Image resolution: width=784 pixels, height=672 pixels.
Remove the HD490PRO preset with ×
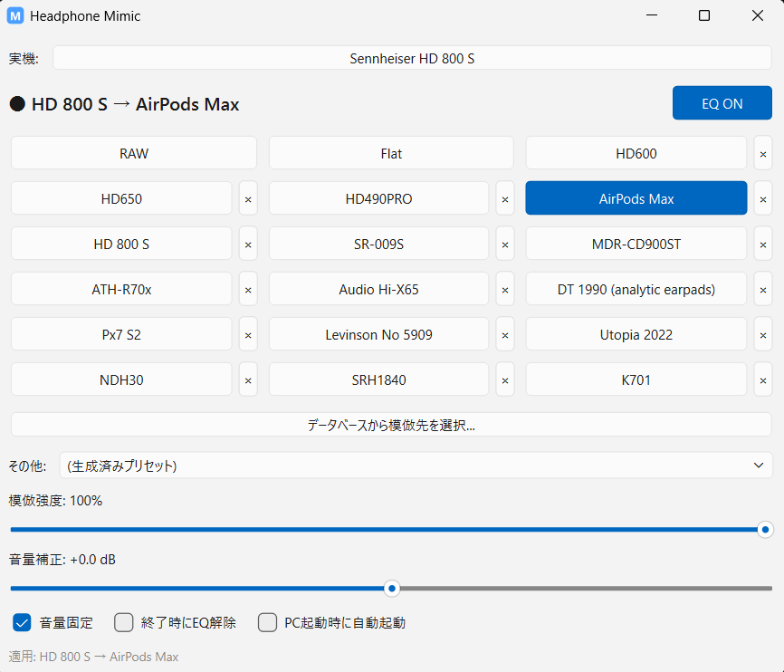[505, 198]
